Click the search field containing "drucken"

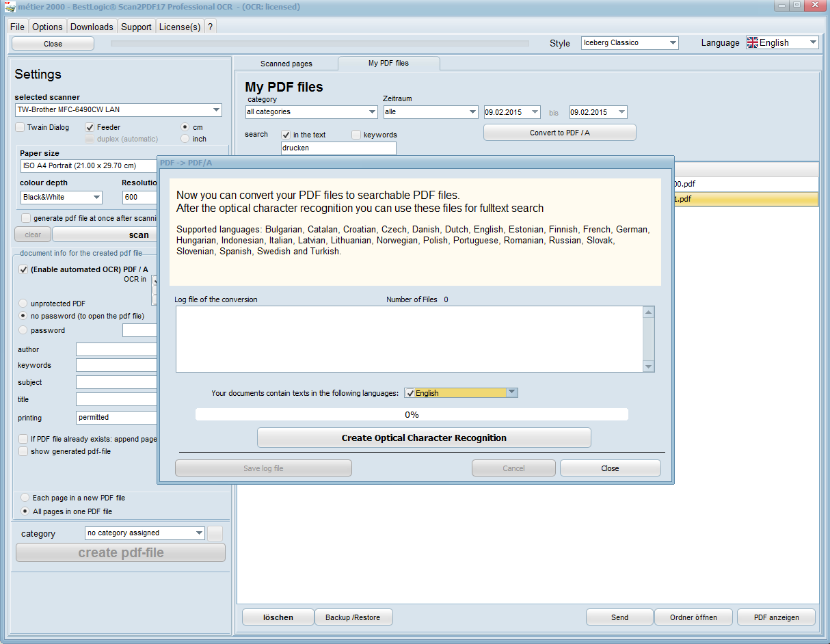338,148
